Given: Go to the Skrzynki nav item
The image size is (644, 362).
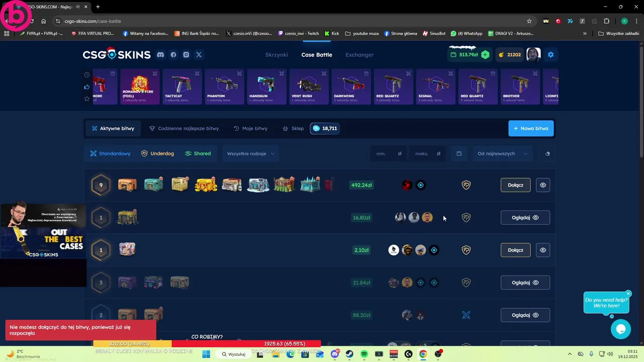Looking at the screenshot, I should coord(276,55).
